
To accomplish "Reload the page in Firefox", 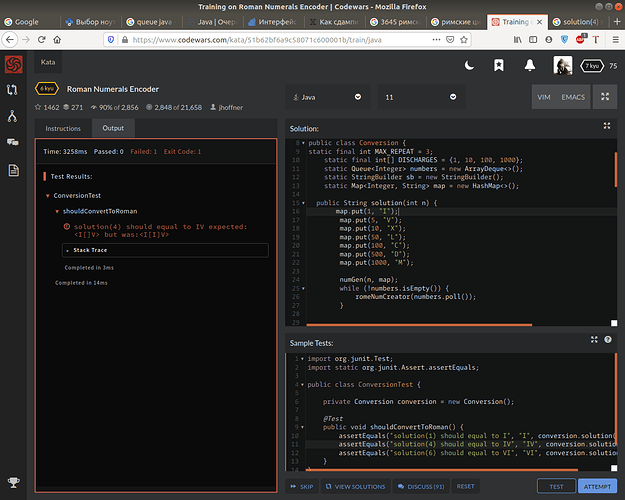I will [x=41, y=39].
